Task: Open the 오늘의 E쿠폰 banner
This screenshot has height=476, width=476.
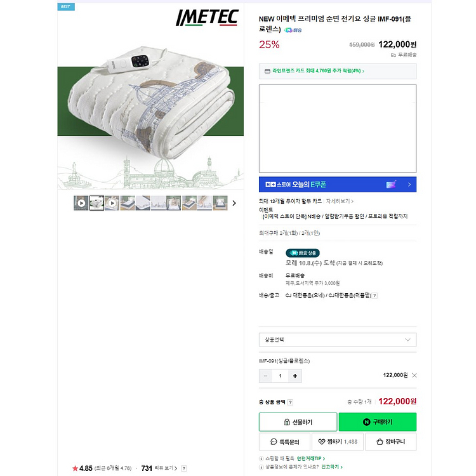Action: (x=338, y=185)
